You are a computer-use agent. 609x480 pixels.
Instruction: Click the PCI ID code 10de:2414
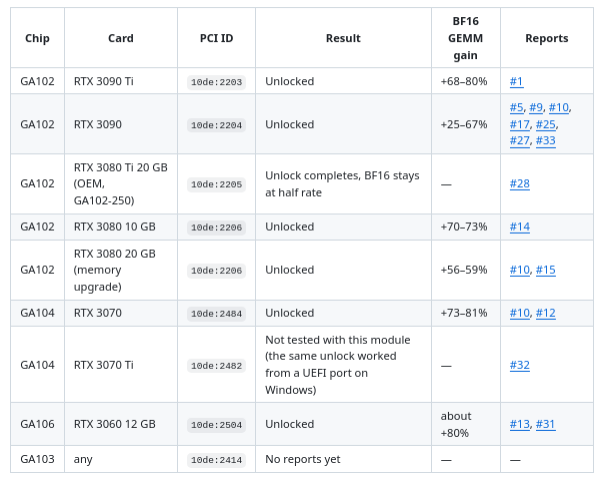[x=216, y=460]
